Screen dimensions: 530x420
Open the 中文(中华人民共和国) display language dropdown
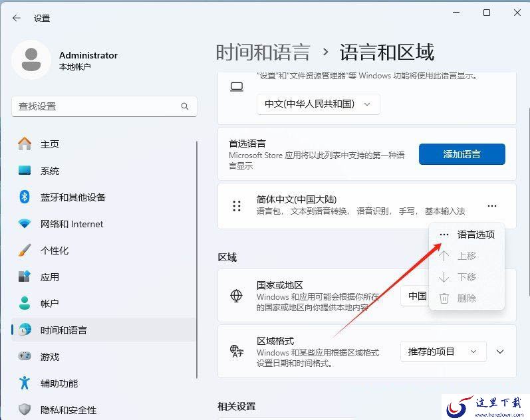pos(319,104)
